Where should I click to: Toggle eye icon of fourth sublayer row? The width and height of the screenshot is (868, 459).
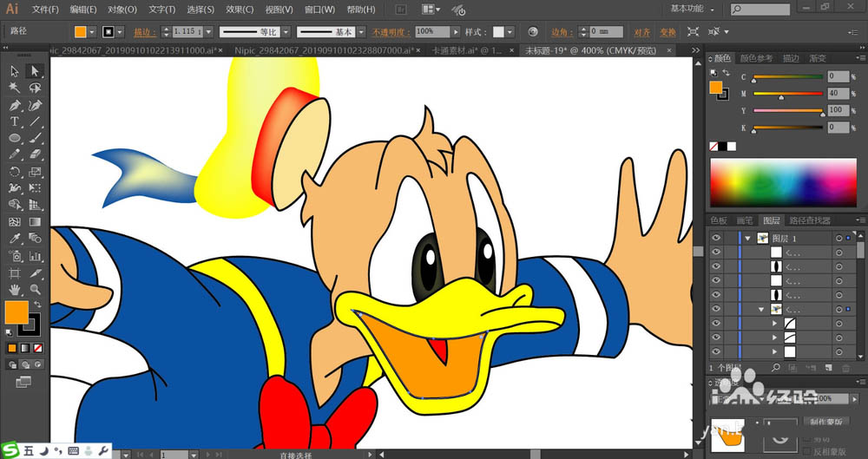click(716, 294)
